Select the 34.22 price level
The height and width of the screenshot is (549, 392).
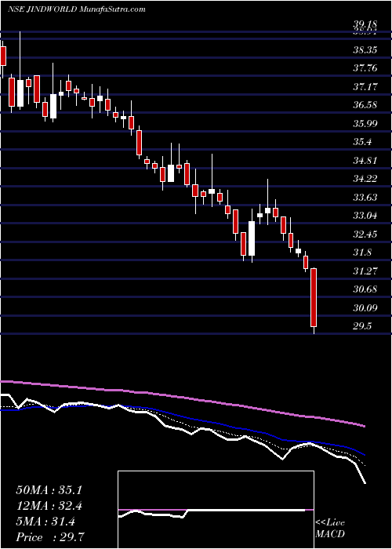coord(365,179)
